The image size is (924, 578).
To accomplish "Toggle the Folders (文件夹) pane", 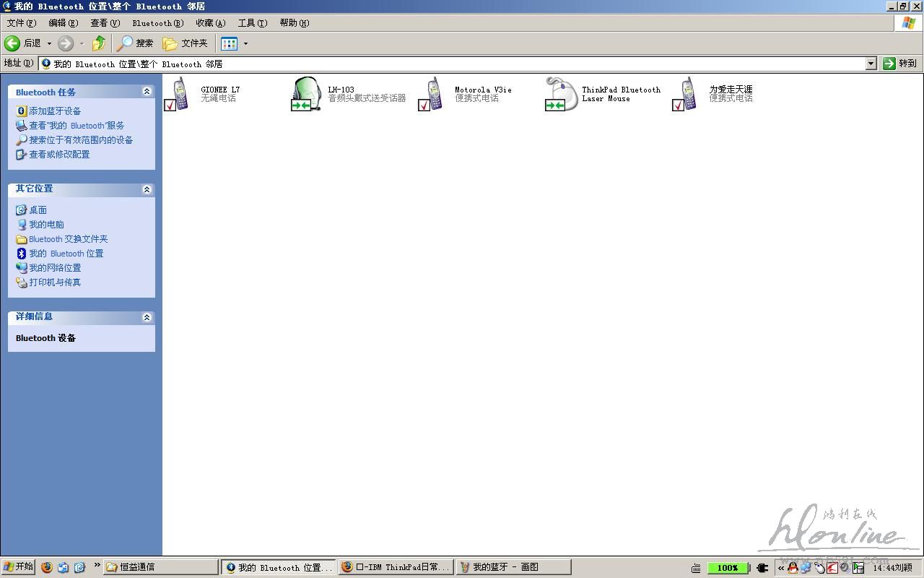I will click(186, 43).
